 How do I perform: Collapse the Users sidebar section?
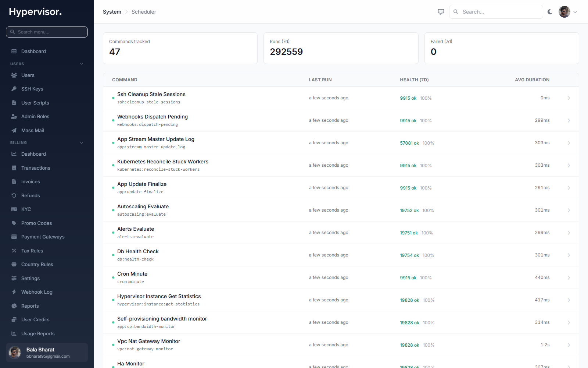coord(82,64)
